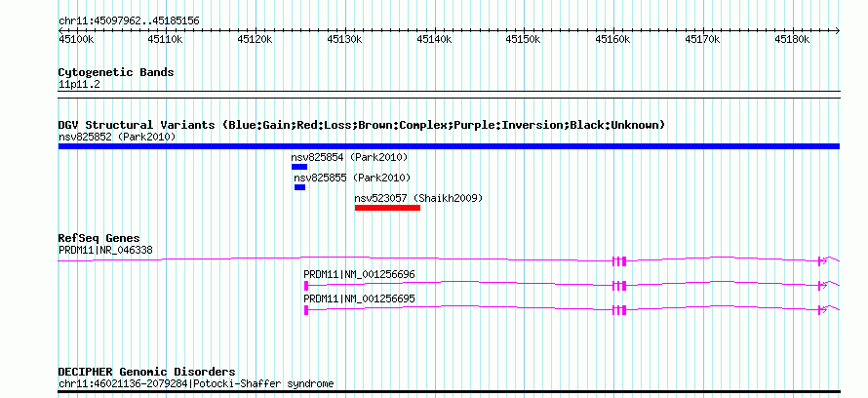Click the NM_001256695 last exon near 45180k
The height and width of the screenshot is (398, 868).
(820, 310)
